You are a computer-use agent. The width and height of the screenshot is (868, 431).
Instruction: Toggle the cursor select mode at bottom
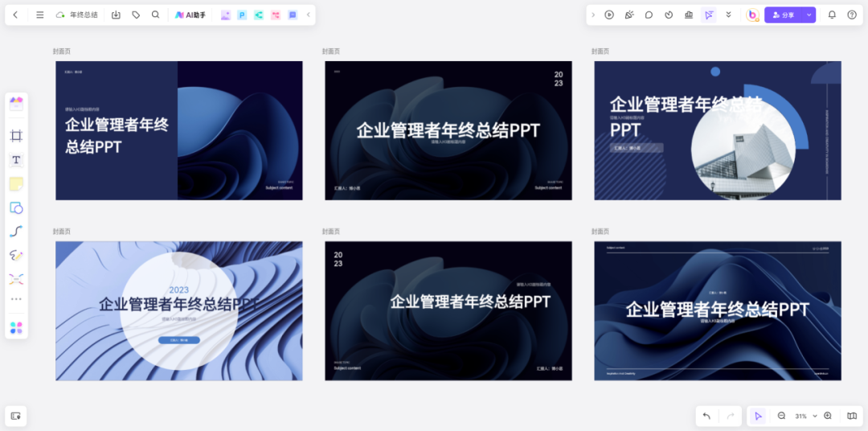tap(757, 416)
